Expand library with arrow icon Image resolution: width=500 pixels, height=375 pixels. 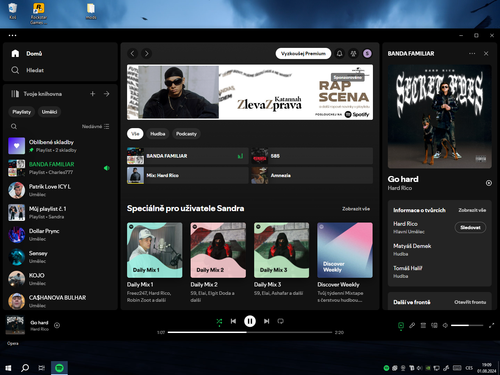(x=107, y=94)
